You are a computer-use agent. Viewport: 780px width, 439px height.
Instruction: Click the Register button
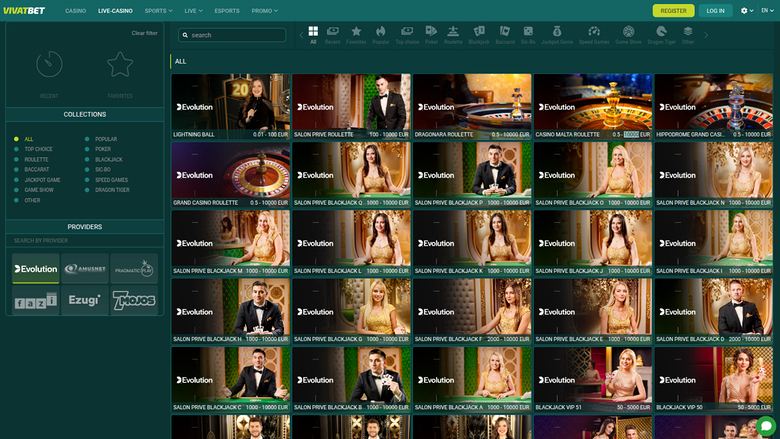pyautogui.click(x=673, y=10)
